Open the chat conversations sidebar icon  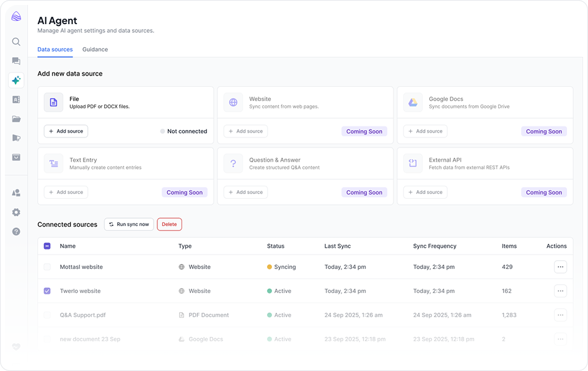(16, 61)
